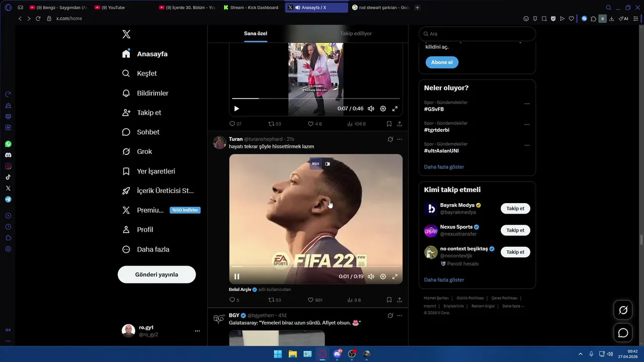Pause the FIFA 22 video
The width and height of the screenshot is (644, 362).
[x=236, y=277]
